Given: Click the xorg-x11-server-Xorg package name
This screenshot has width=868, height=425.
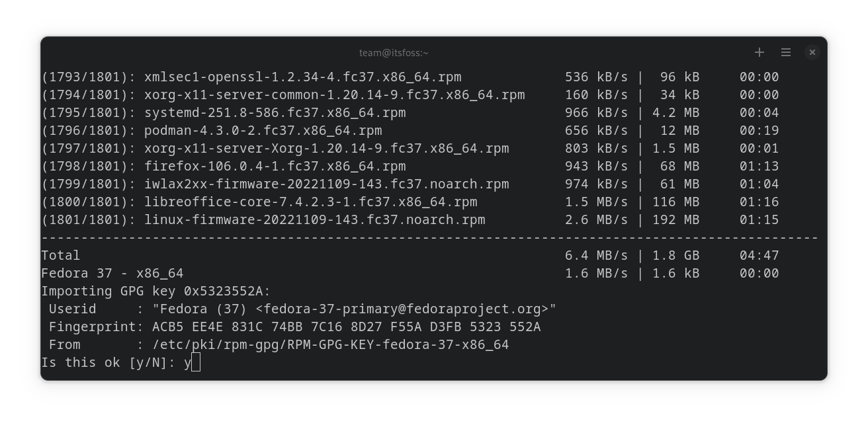Looking at the screenshot, I should pos(326,148).
